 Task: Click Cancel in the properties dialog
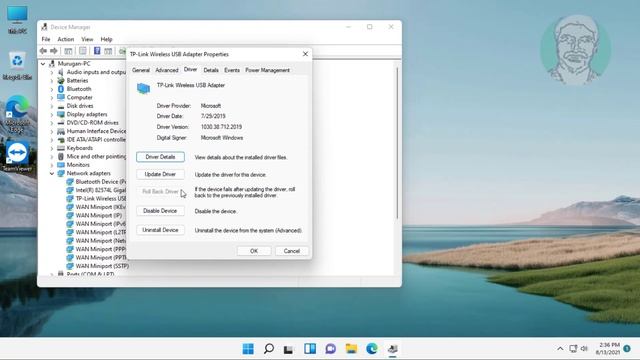coord(291,251)
